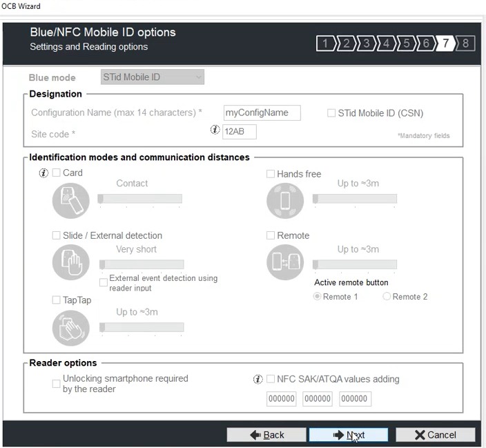Open the Blue mode dropdown

coord(153,77)
